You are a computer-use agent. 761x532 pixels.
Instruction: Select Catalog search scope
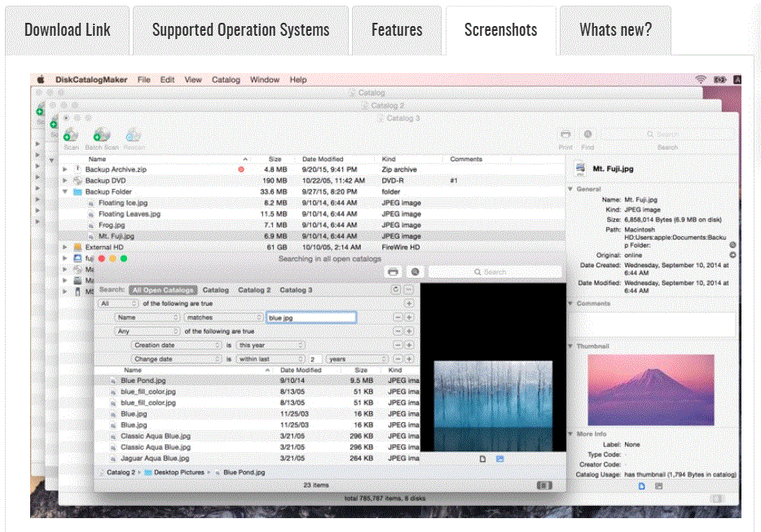pyautogui.click(x=215, y=290)
